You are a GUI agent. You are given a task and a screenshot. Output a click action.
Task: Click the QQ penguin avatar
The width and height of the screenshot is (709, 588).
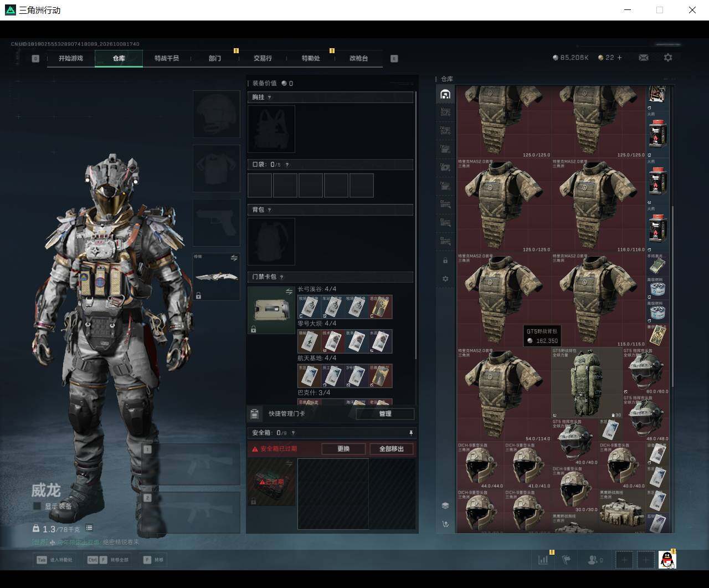pyautogui.click(x=667, y=560)
